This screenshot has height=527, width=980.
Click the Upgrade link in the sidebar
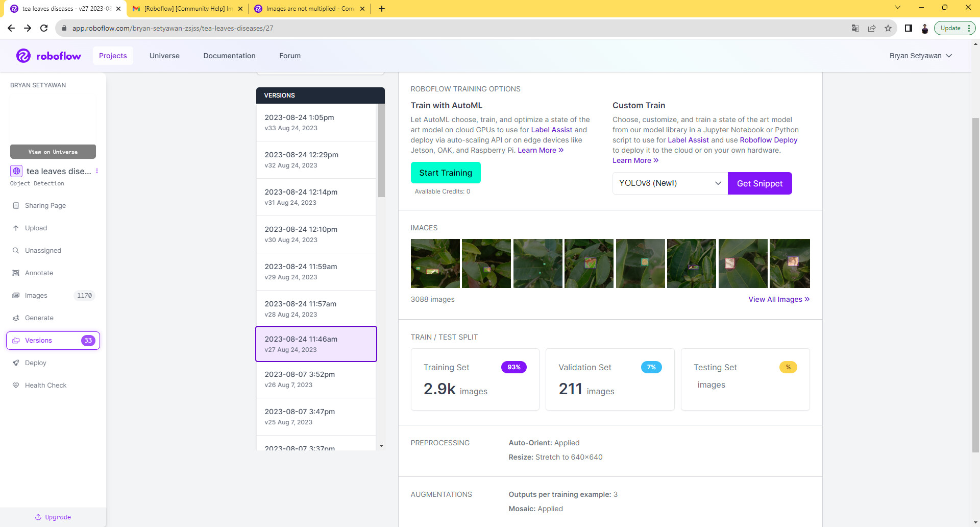coord(53,517)
